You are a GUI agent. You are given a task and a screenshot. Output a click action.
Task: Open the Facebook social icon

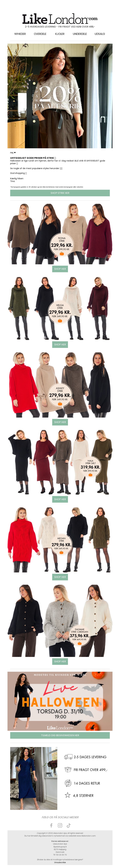pyautogui.click(x=51, y=825)
